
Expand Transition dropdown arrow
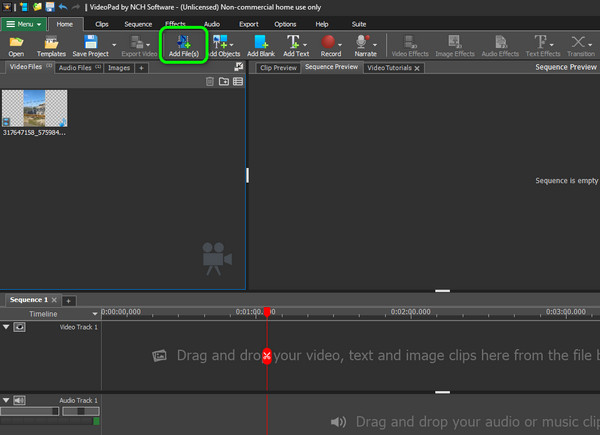[x=590, y=45]
